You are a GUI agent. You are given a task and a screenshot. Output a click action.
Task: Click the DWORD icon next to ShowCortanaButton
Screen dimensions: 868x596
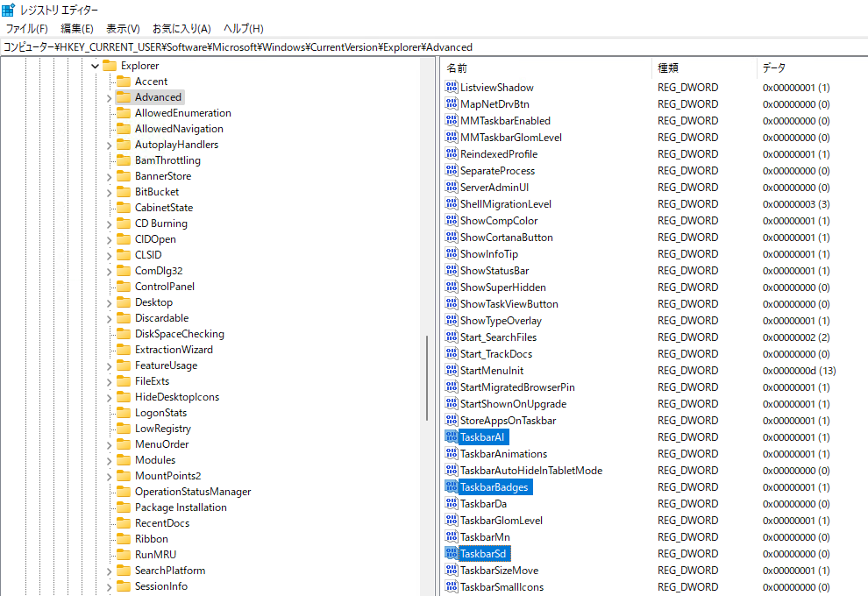[452, 237]
